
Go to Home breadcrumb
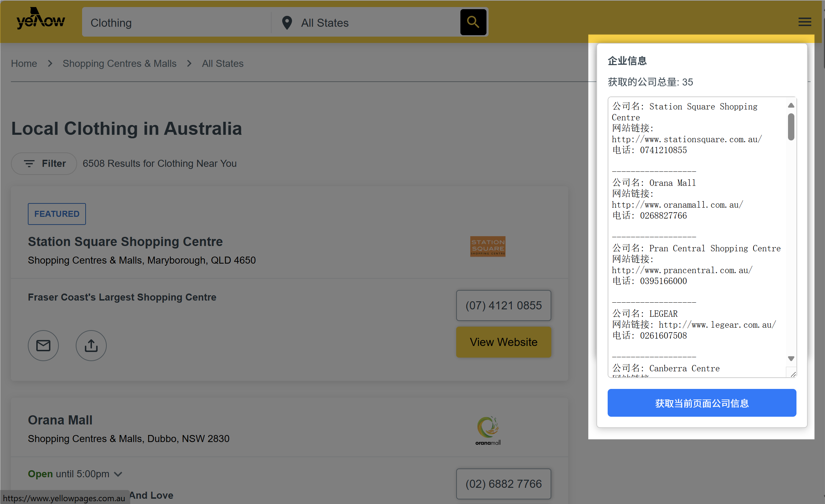pos(24,63)
